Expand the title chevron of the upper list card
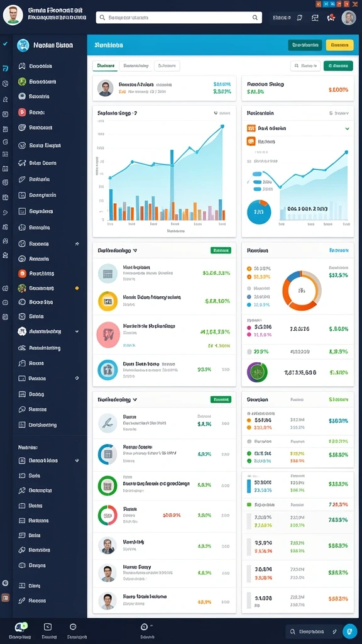The width and height of the screenshot is (362, 644). coord(135,250)
